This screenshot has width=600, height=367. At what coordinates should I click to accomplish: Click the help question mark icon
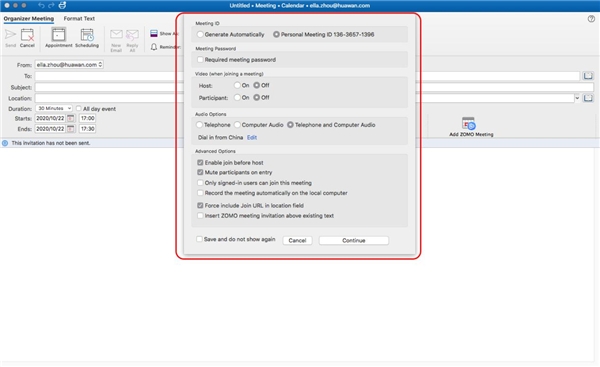point(591,19)
